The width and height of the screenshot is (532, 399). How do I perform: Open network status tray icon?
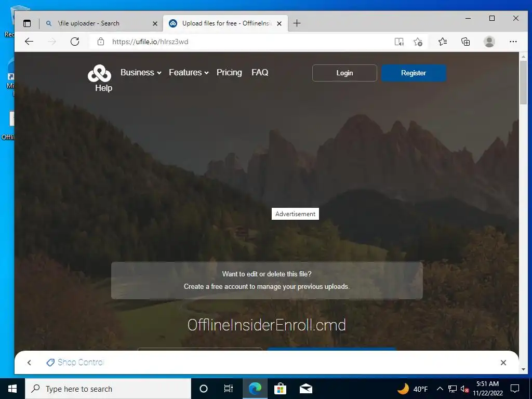click(453, 389)
